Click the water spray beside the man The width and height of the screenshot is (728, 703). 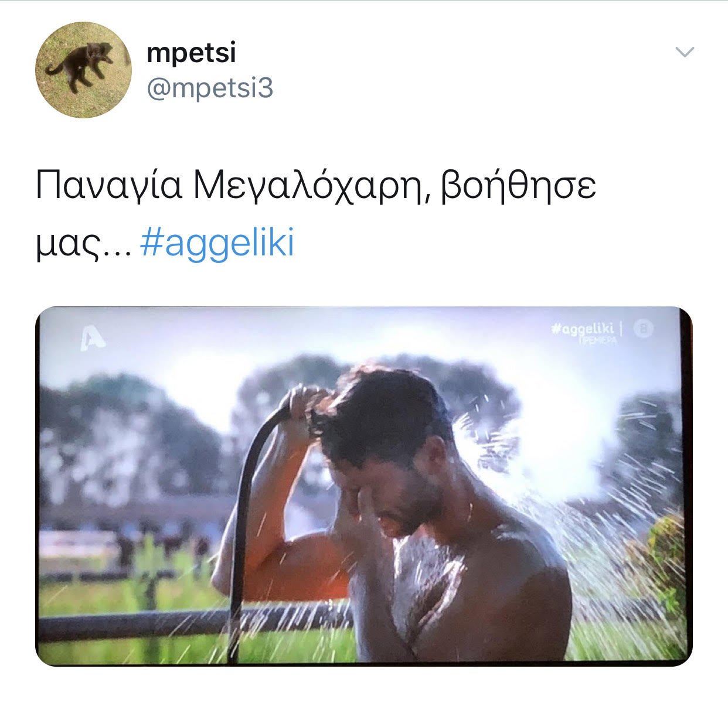(598, 527)
